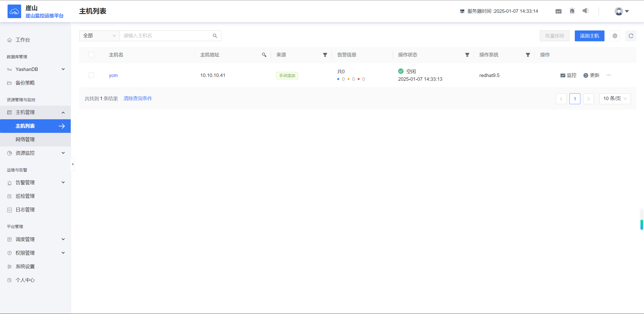Click the next page arrow
This screenshot has height=314, width=644.
tap(588, 99)
